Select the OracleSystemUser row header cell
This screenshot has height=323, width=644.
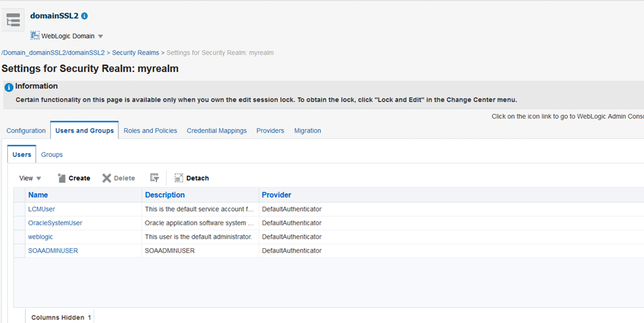tap(19, 223)
